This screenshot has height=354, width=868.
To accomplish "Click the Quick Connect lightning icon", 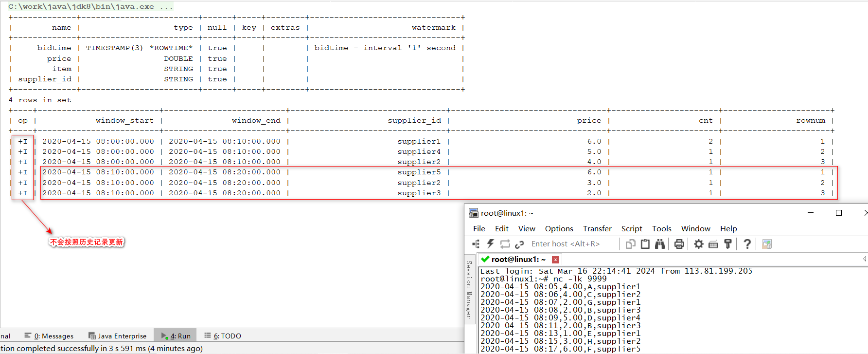I will [490, 244].
